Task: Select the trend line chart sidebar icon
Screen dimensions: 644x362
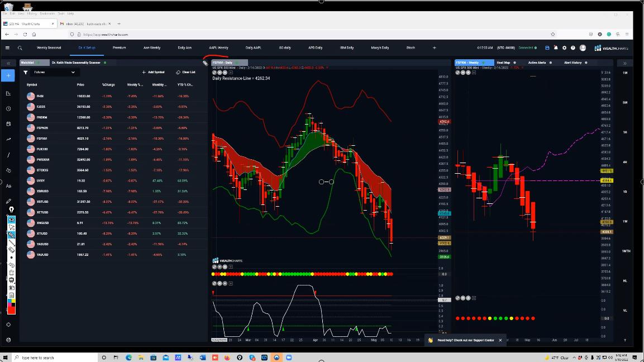Action: pyautogui.click(x=8, y=140)
